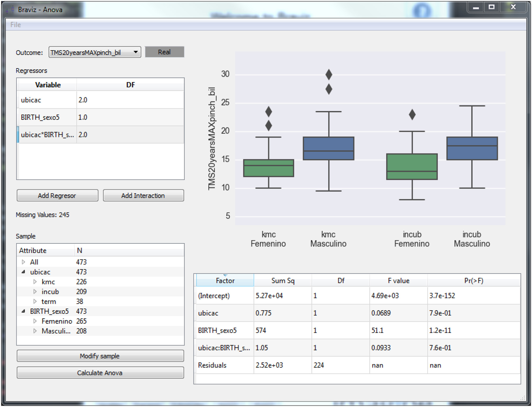This screenshot has height=407, width=532.
Task: Click the Add Interaction button
Action: coord(143,196)
